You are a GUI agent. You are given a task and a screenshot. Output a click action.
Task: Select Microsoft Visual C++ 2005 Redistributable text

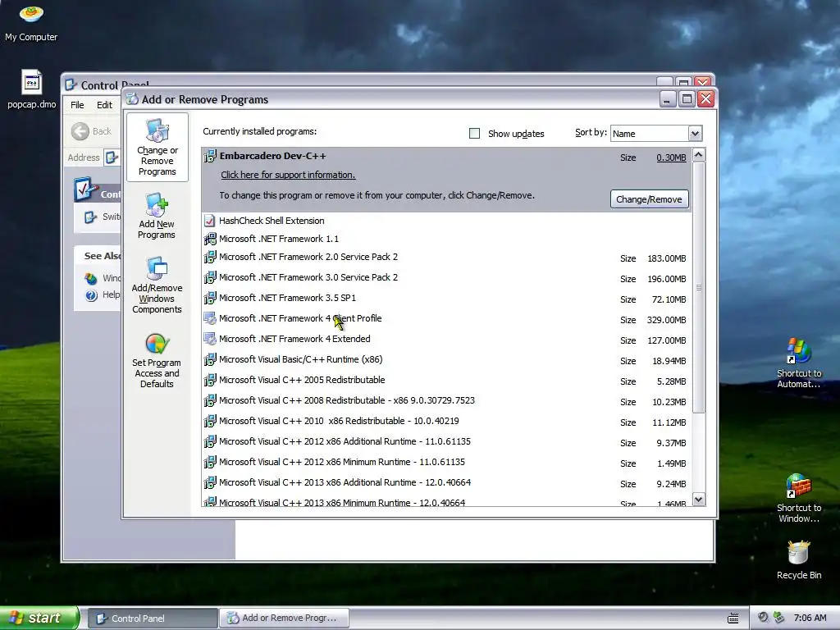[x=302, y=380]
